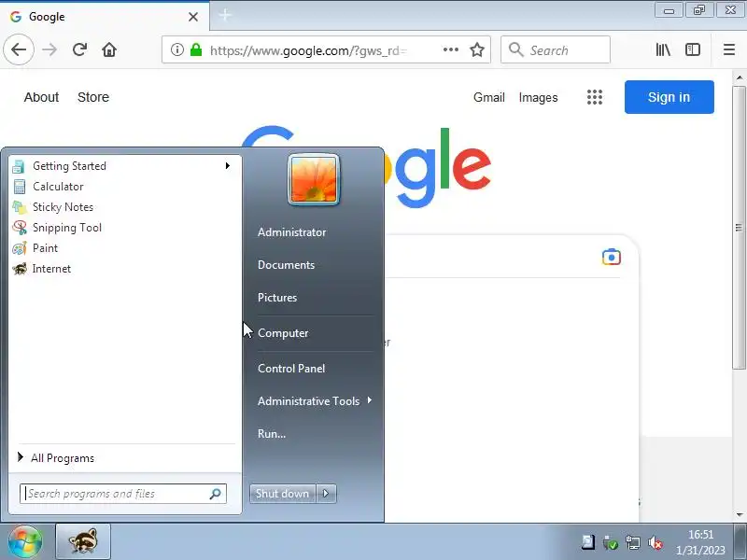This screenshot has width=747, height=560.
Task: Open the network icon in system tray
Action: point(633,542)
